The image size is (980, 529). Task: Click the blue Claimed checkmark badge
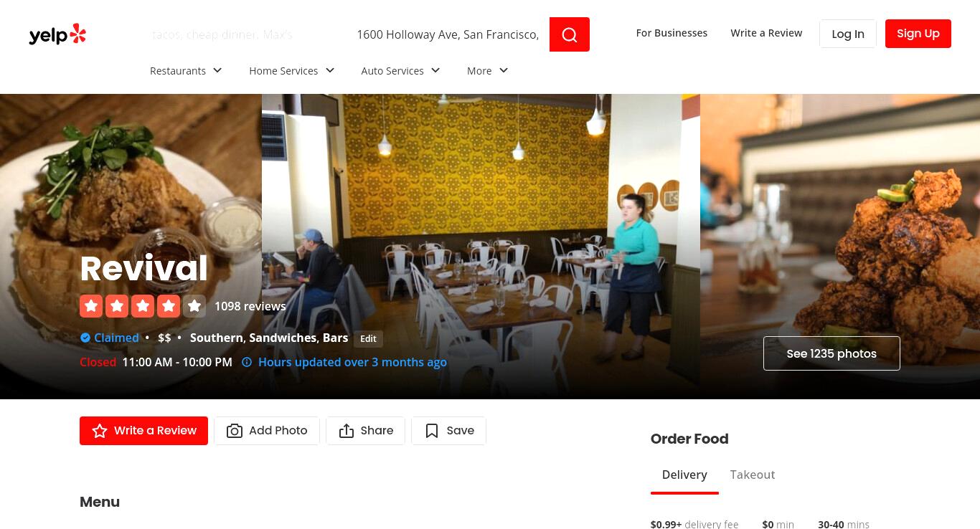tap(85, 338)
